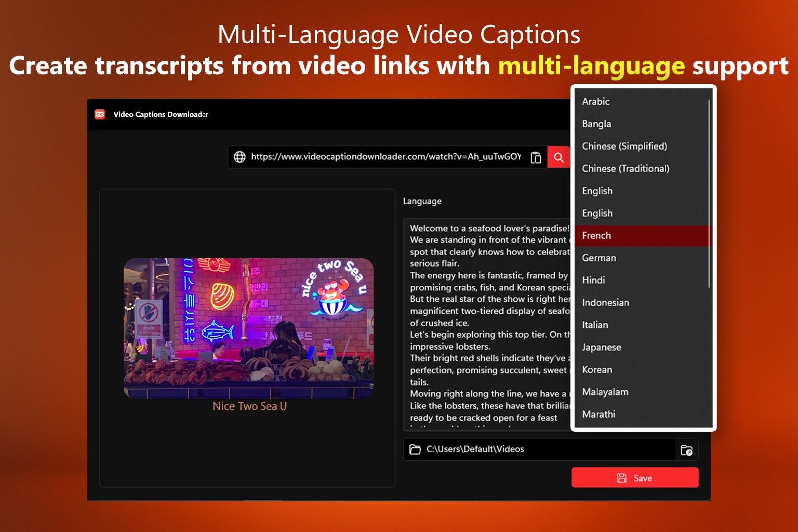
Task: Pick Hindi in the language dropdown
Action: [641, 280]
